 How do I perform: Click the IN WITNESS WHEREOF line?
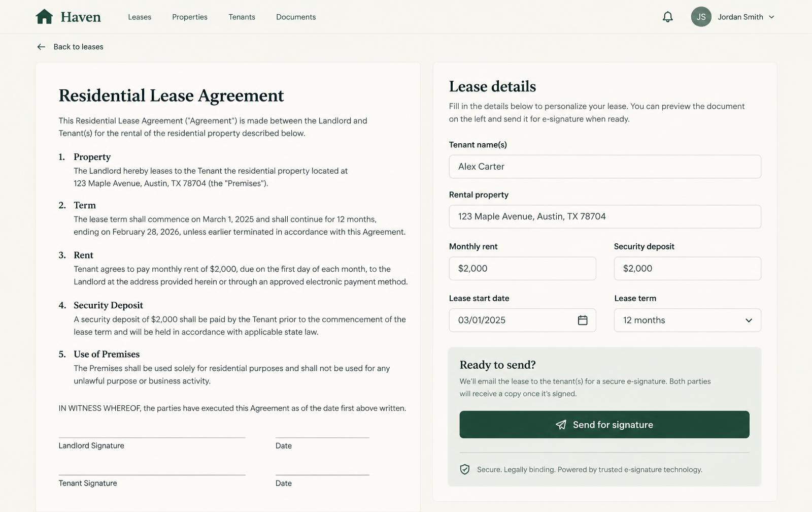coord(232,408)
